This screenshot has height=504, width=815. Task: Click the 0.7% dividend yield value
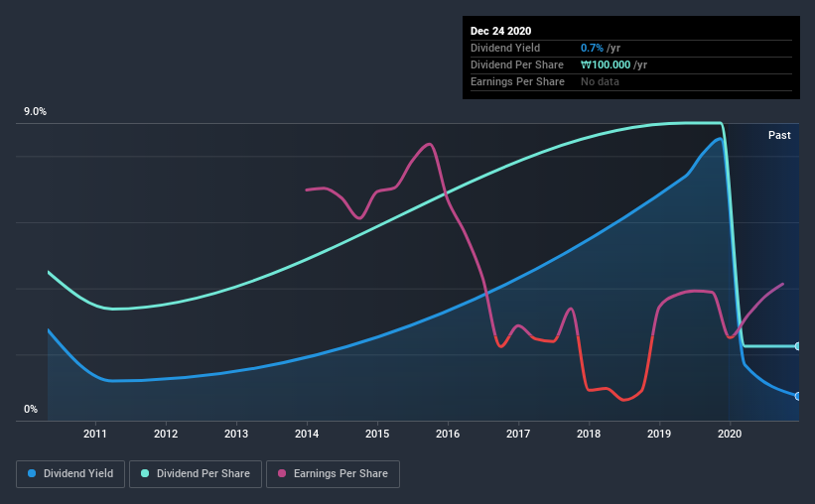pyautogui.click(x=592, y=48)
